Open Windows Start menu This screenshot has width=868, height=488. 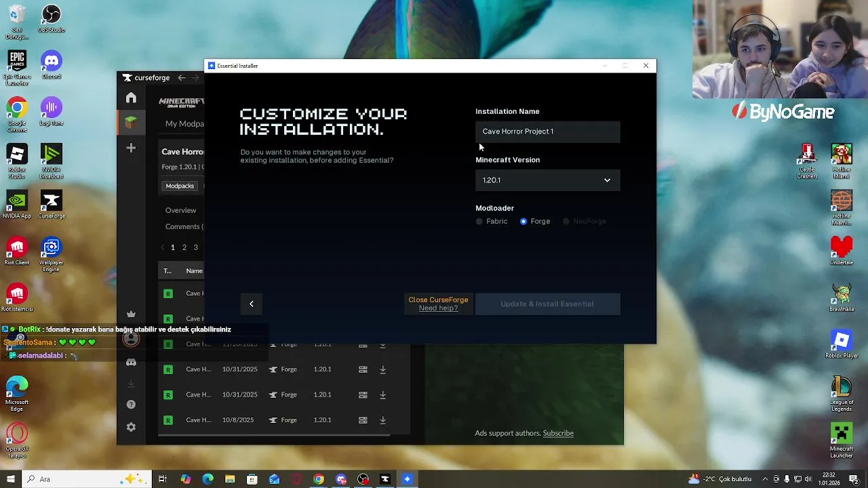click(10, 479)
